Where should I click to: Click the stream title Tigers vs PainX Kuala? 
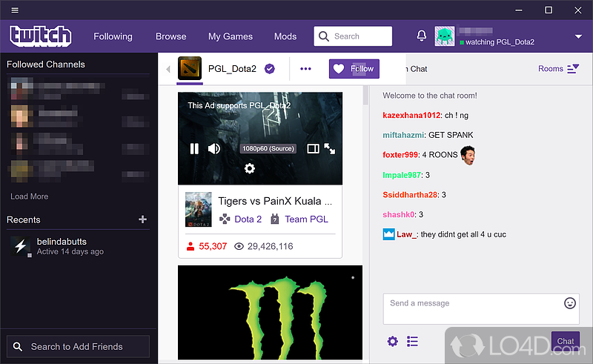275,201
